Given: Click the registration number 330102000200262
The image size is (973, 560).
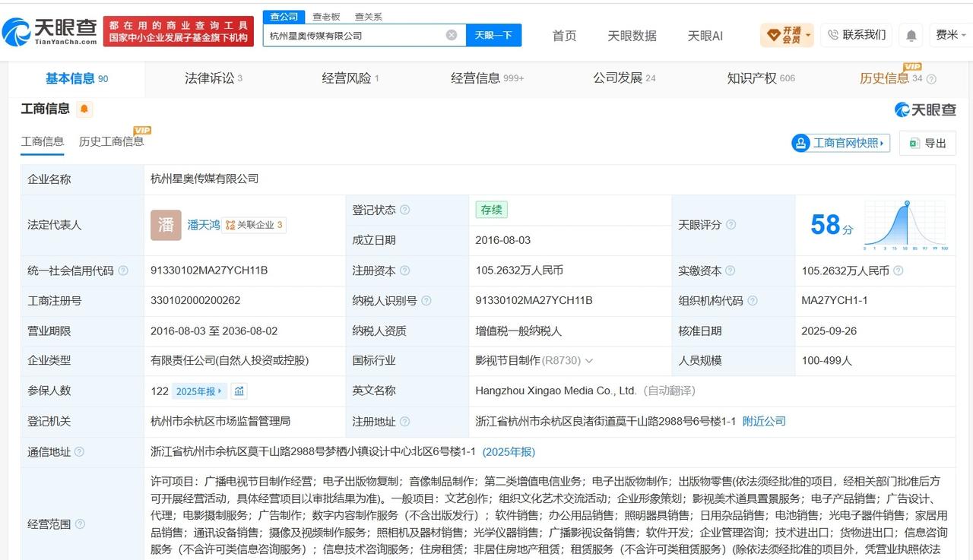Looking at the screenshot, I should (x=195, y=301).
